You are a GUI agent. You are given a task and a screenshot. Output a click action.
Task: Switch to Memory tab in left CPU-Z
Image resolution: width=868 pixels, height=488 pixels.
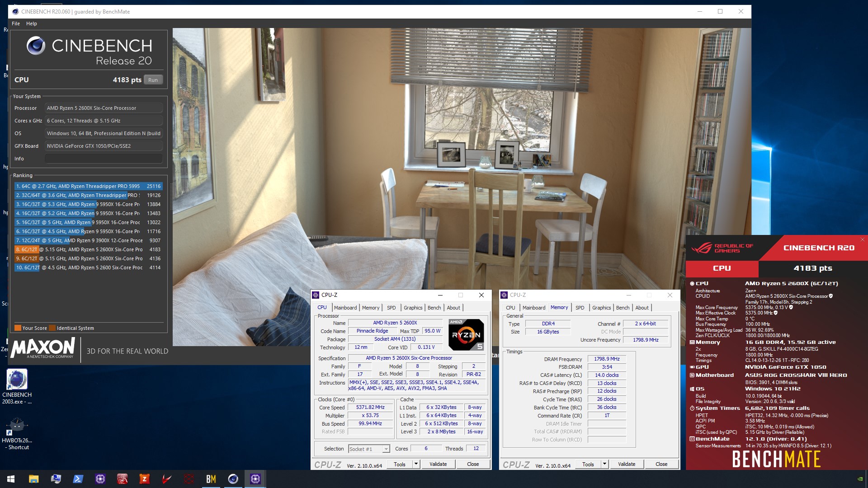tap(371, 308)
